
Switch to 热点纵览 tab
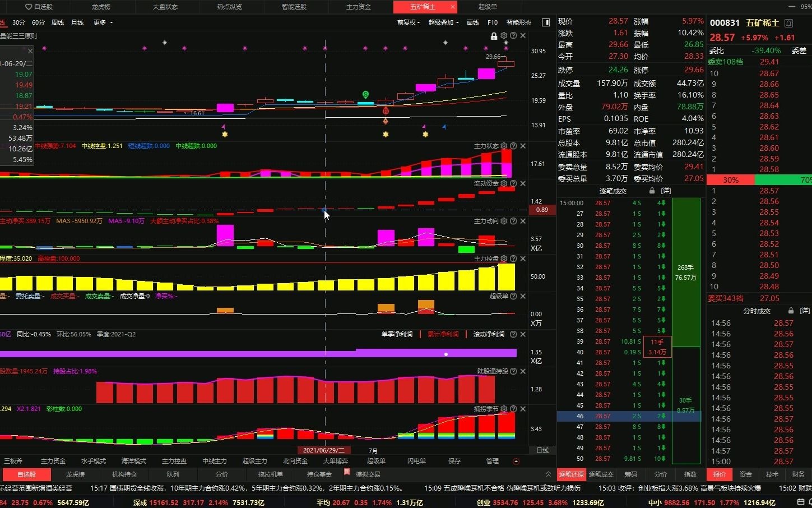(230, 7)
